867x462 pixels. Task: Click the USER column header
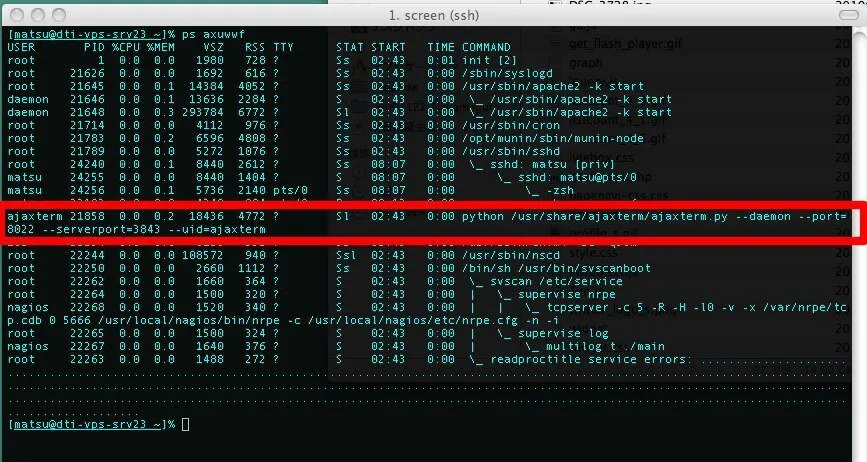21,47
